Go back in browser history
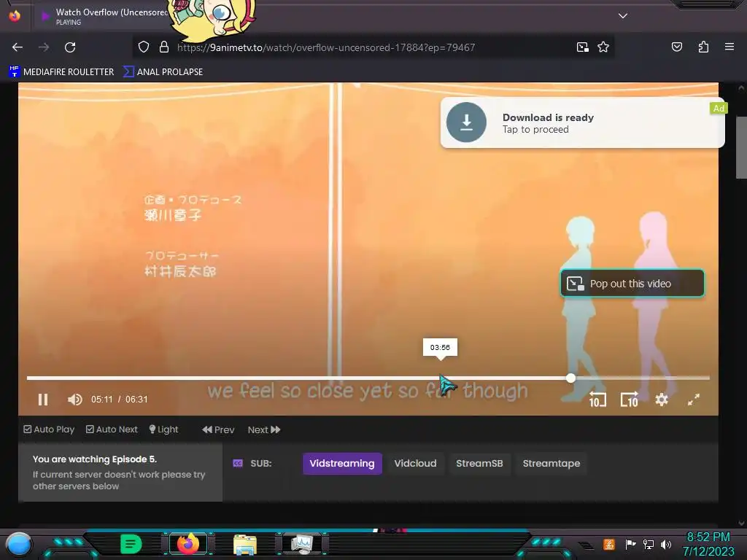The height and width of the screenshot is (560, 747). coord(18,47)
